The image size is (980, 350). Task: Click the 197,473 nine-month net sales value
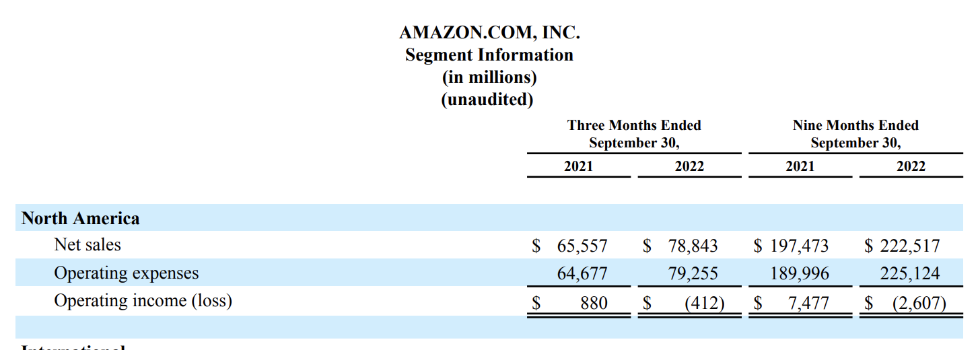pos(799,246)
